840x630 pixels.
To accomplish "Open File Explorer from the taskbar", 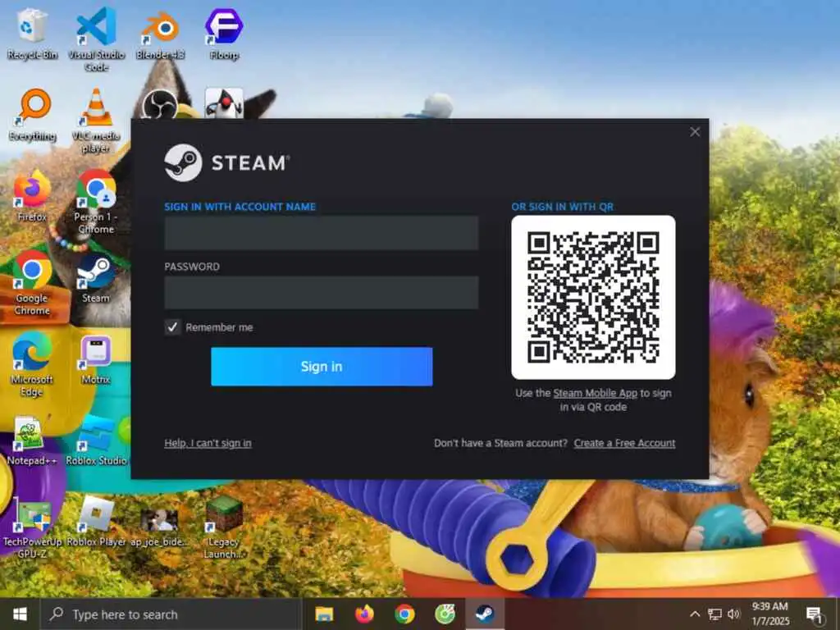I will (323, 614).
